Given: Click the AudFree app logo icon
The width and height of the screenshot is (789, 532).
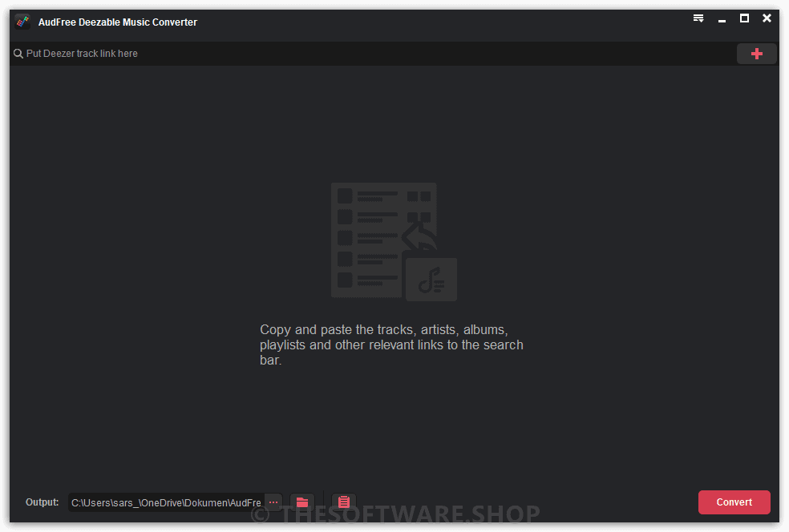Looking at the screenshot, I should pos(22,22).
